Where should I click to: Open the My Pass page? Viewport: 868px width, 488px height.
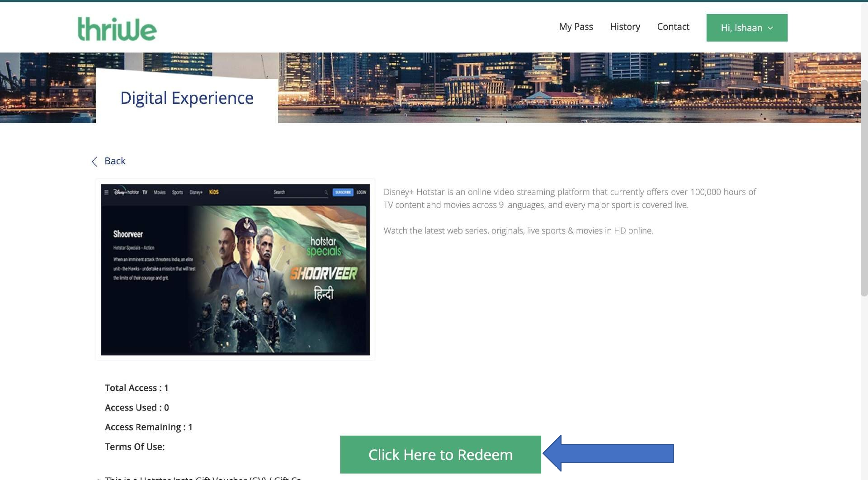click(576, 27)
